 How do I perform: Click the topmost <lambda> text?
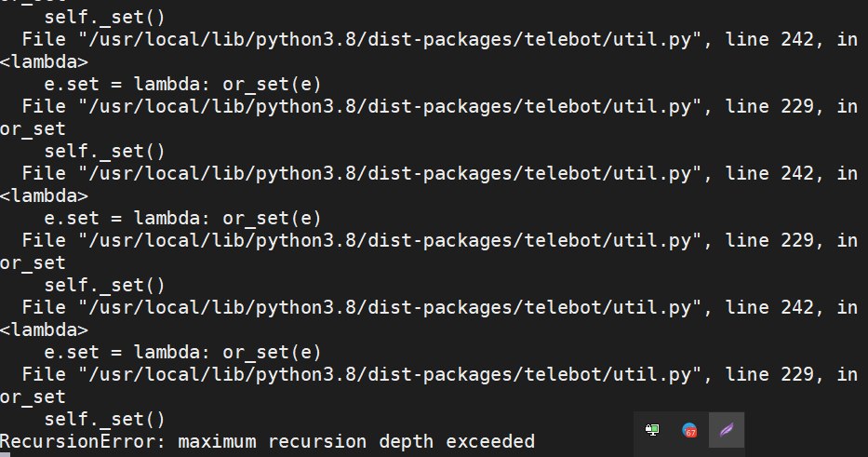[x=44, y=61]
